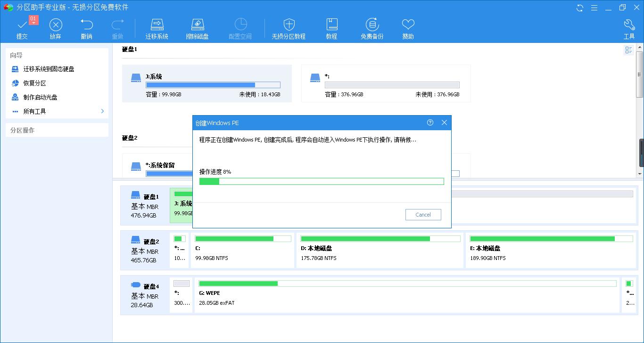
Task: Click the refresh icon in title bar
Action: (x=579, y=8)
